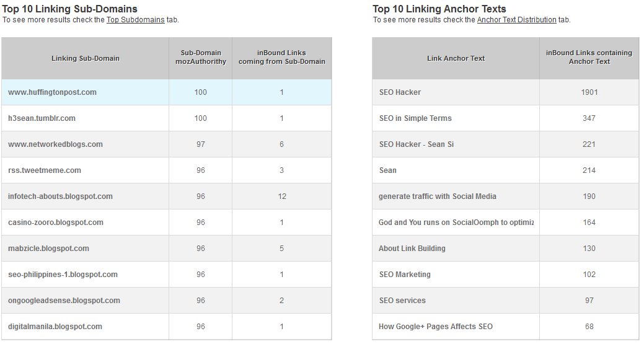Select the www.huffingtonpost.com row
Viewport: 644px width, 344px height.
click(53, 92)
